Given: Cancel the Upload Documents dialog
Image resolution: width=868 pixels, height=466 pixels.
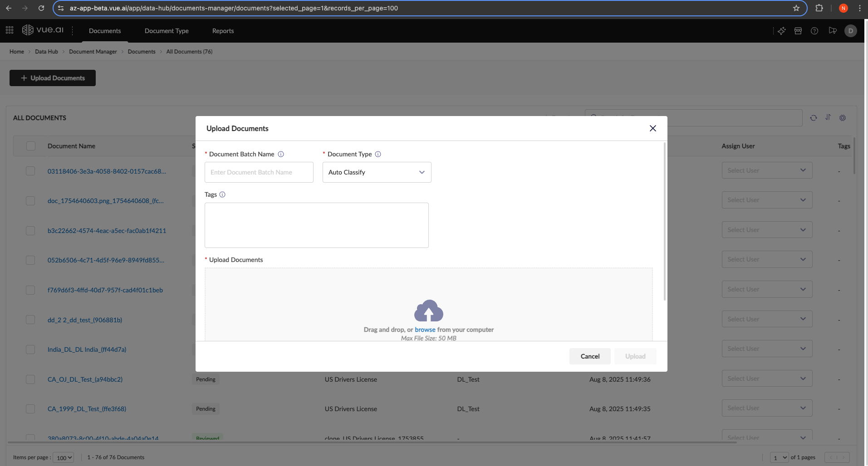Looking at the screenshot, I should 589,356.
